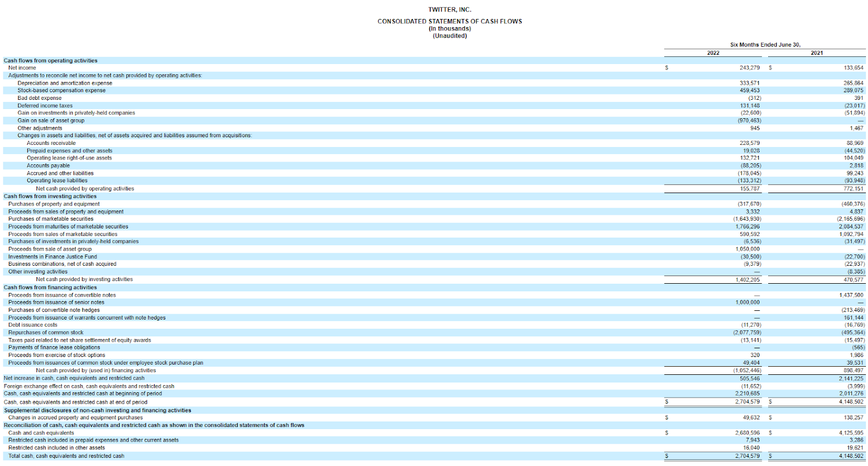Click 'Deferred income taxes' row label
This screenshot has width=868, height=466.
point(45,106)
